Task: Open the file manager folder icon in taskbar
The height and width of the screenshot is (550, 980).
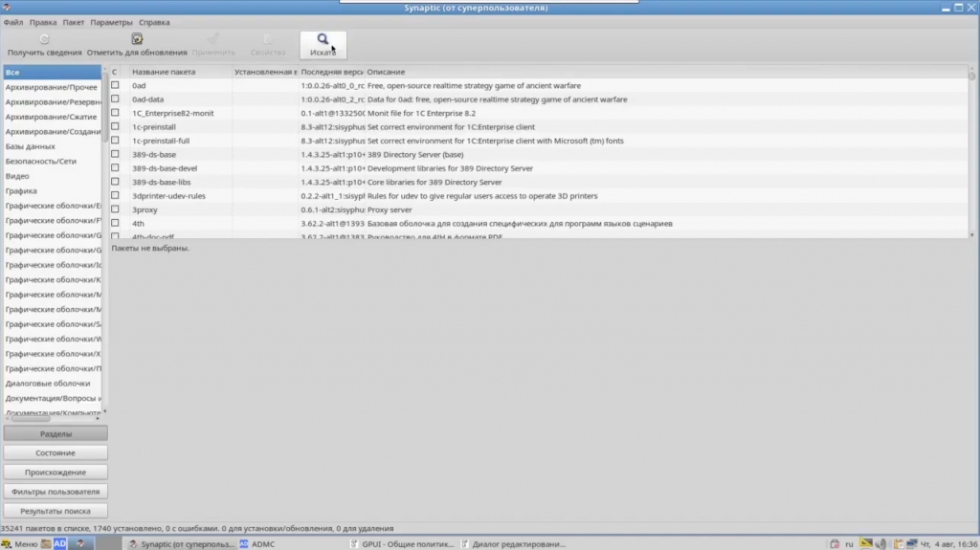Action: [46, 543]
